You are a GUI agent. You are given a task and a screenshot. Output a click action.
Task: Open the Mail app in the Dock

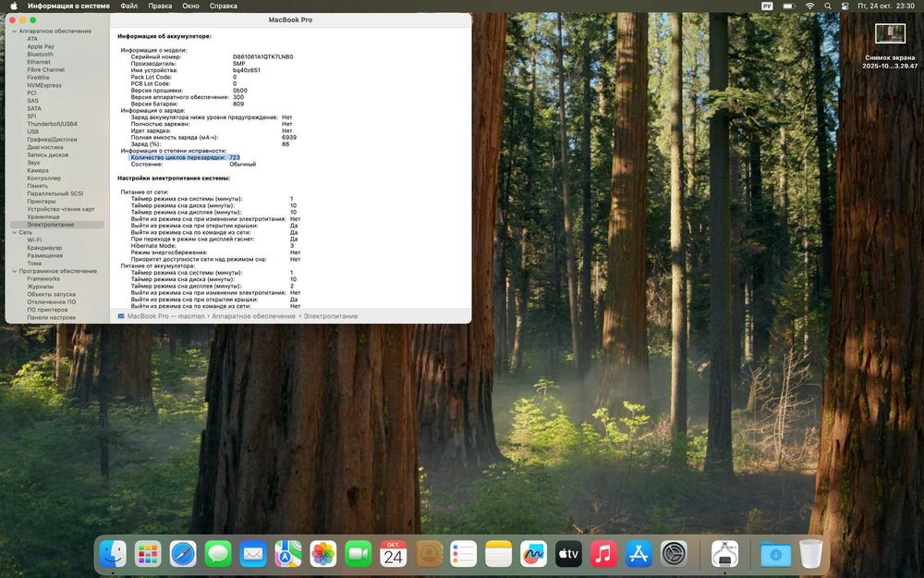pyautogui.click(x=253, y=554)
